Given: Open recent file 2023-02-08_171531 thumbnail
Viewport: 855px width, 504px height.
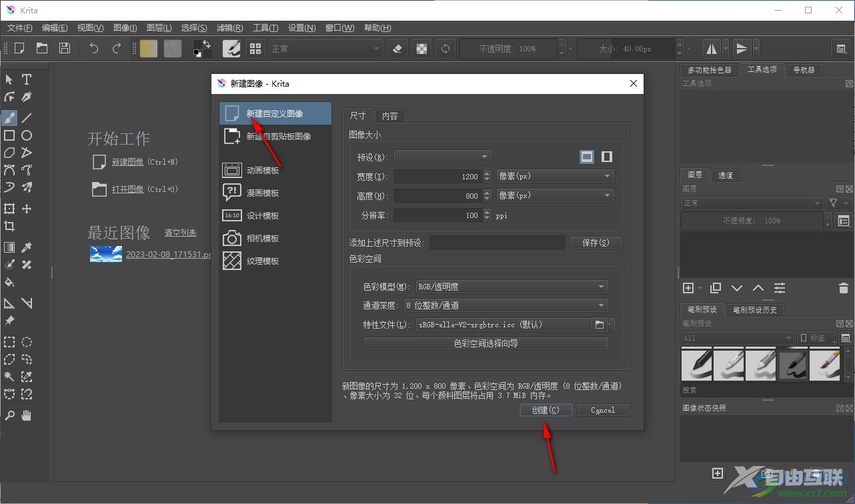Looking at the screenshot, I should coord(106,253).
